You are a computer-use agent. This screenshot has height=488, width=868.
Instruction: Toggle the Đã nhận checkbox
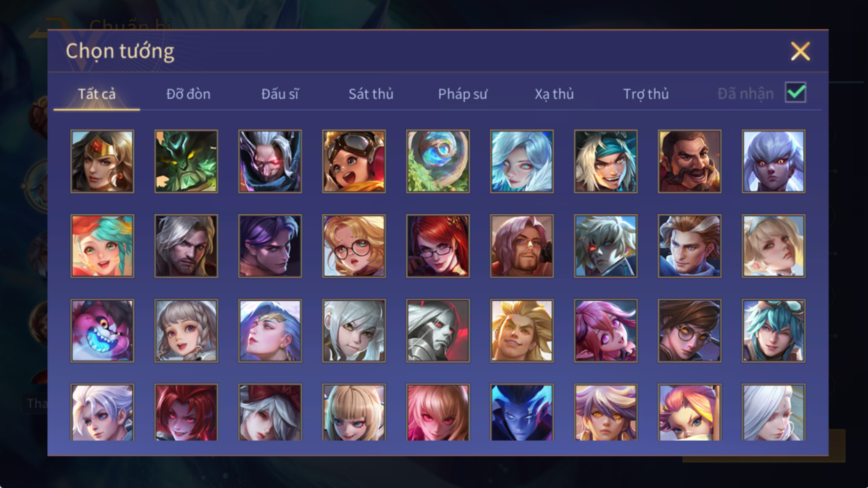pyautogui.click(x=796, y=92)
